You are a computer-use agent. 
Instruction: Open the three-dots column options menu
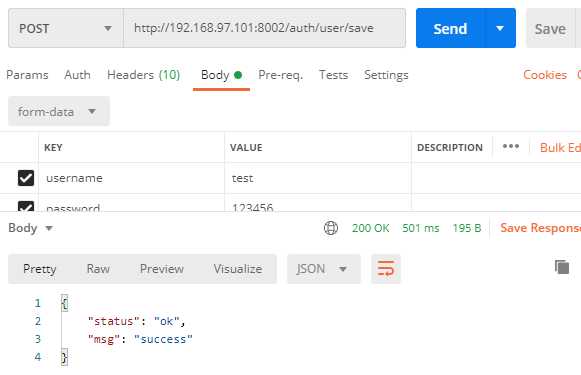pos(511,146)
